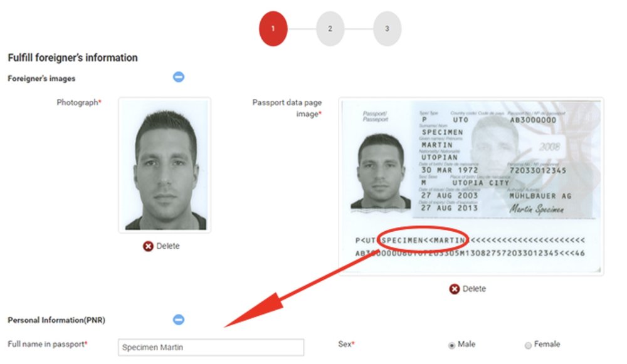Open the passport data page image thumbnail

tap(471, 186)
